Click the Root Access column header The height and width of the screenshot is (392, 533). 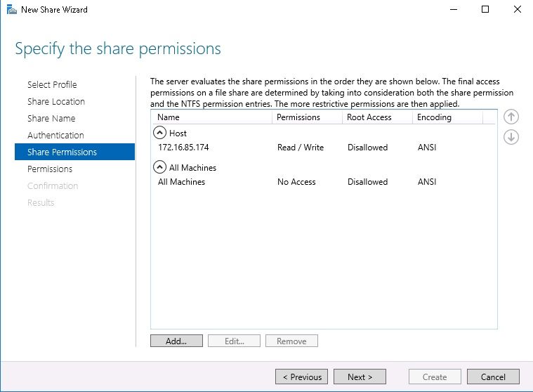pos(377,117)
